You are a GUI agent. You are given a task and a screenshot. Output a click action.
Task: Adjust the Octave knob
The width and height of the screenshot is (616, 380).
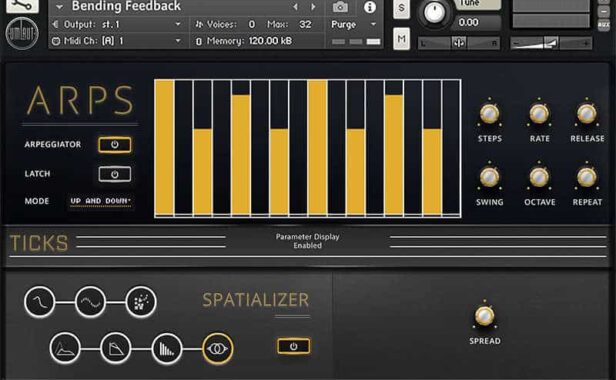pyautogui.click(x=539, y=177)
